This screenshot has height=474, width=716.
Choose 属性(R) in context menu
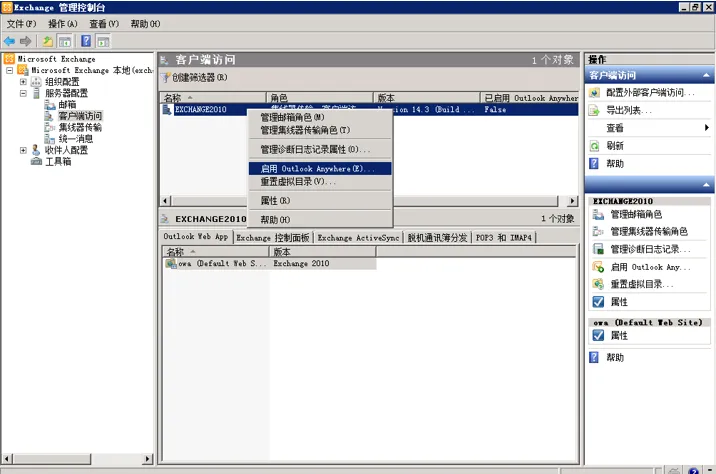320,200
